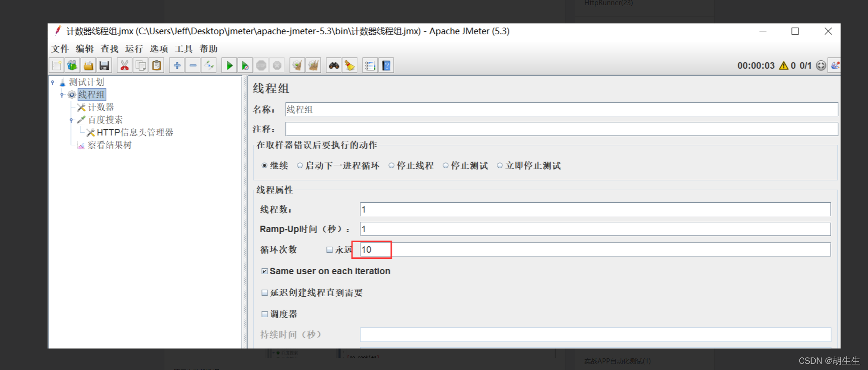Select the 计数器 tree node
Image resolution: width=868 pixels, height=370 pixels.
click(101, 107)
